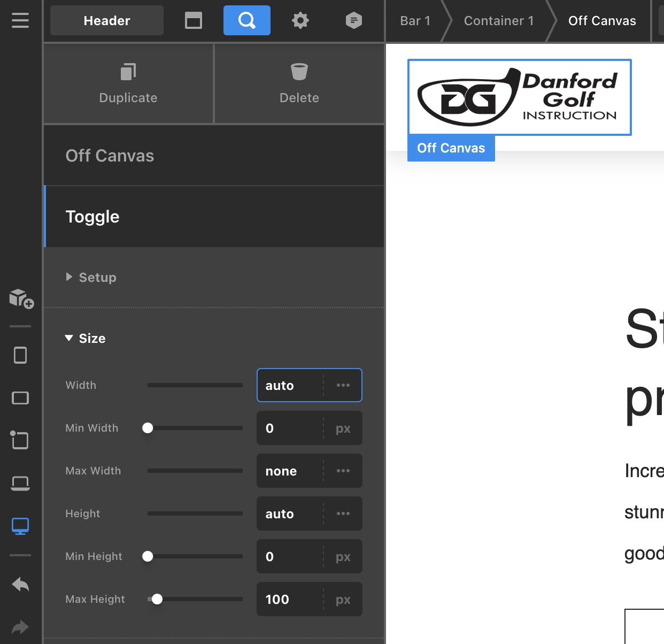
Task: Click the Max Height slider handle
Action: [157, 599]
